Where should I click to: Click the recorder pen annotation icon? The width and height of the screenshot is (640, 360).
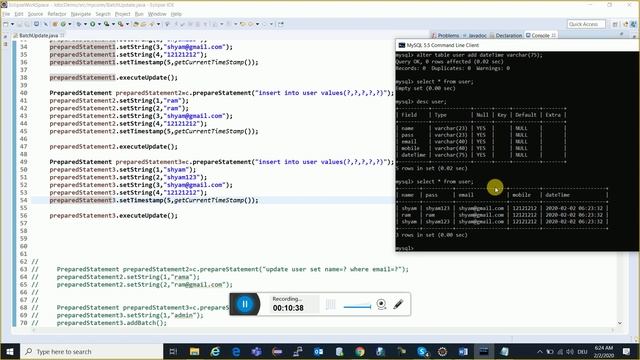tap(398, 304)
